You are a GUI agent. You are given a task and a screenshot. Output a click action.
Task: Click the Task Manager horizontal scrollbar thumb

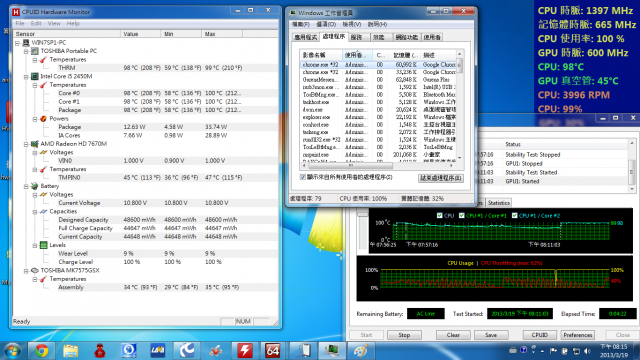point(350,166)
